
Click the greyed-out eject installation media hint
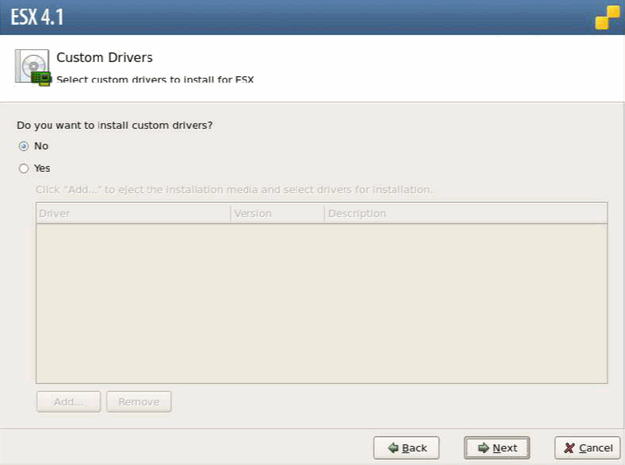[234, 188]
